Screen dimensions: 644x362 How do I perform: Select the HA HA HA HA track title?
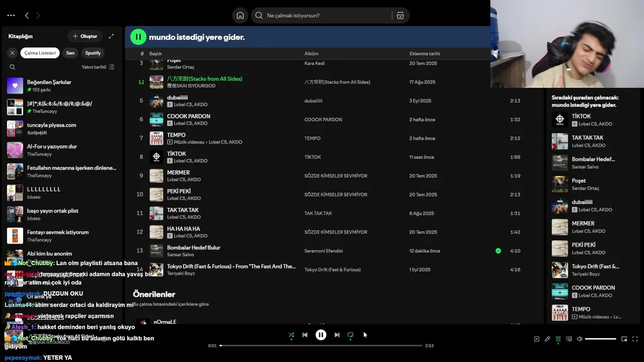(x=183, y=229)
